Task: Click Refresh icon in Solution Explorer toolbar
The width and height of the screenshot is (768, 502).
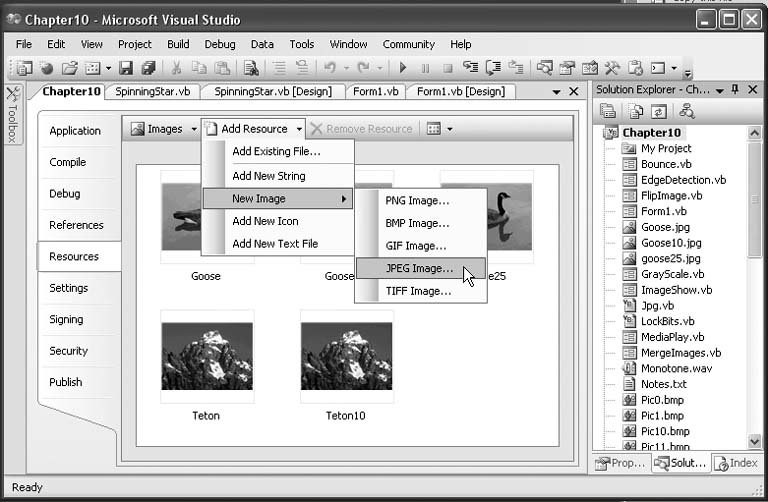Action: pyautogui.click(x=659, y=111)
